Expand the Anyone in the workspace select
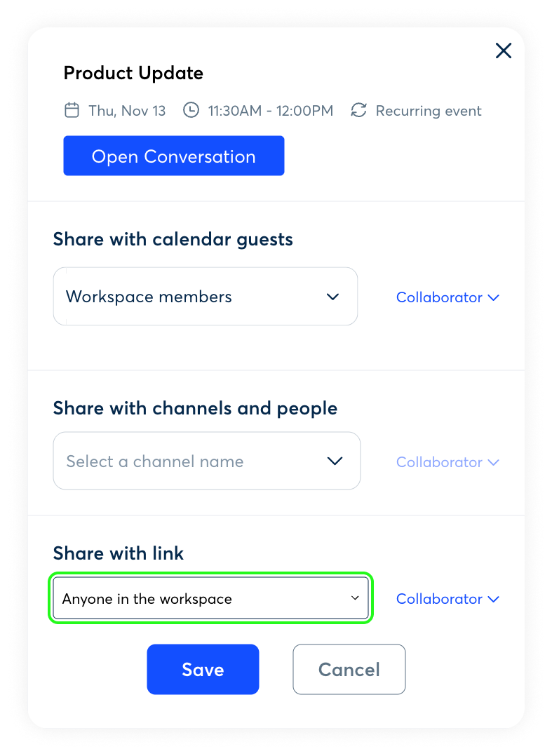This screenshot has width=552, height=756. point(210,599)
